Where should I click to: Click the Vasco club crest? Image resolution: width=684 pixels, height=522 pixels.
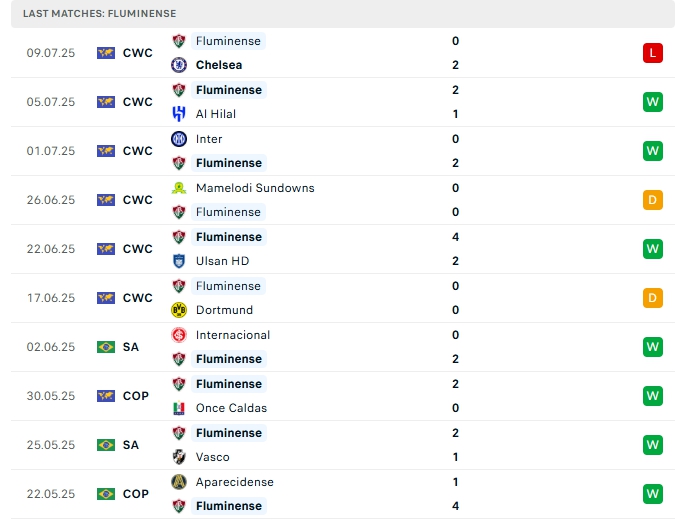pyautogui.click(x=179, y=457)
